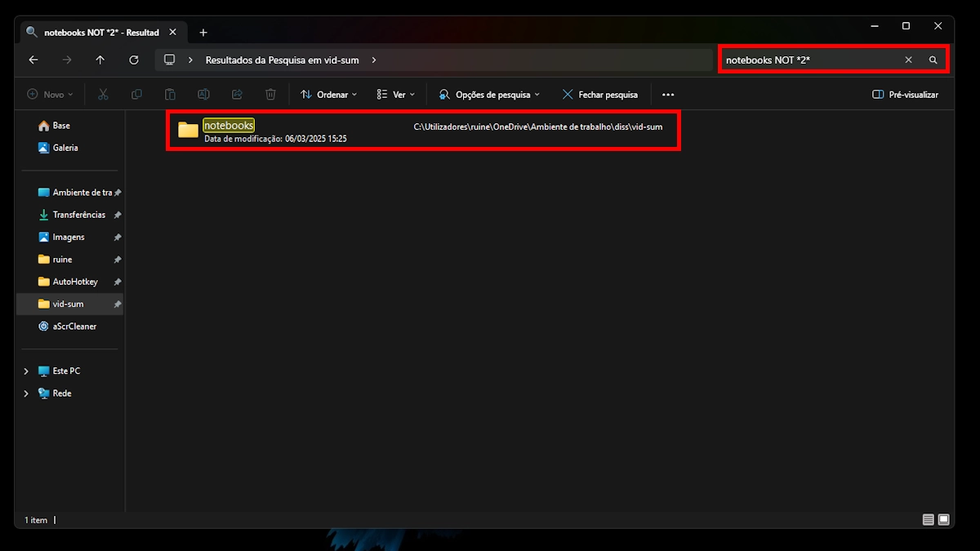Navigate back with the left arrow
The image size is (980, 551).
[33, 60]
